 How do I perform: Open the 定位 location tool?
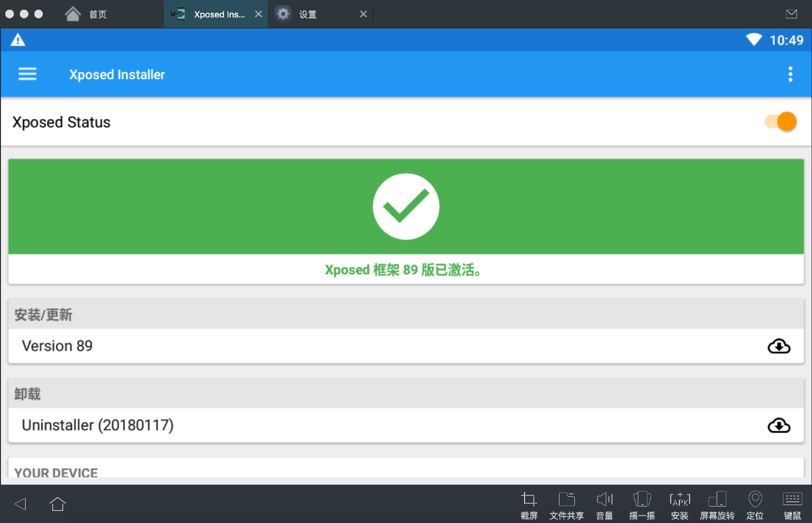(x=755, y=505)
